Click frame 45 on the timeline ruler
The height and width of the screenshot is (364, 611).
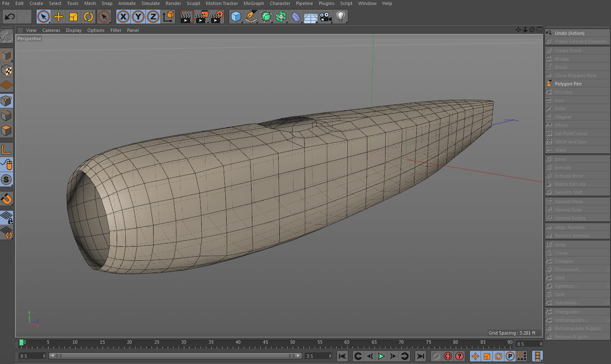[x=265, y=342]
